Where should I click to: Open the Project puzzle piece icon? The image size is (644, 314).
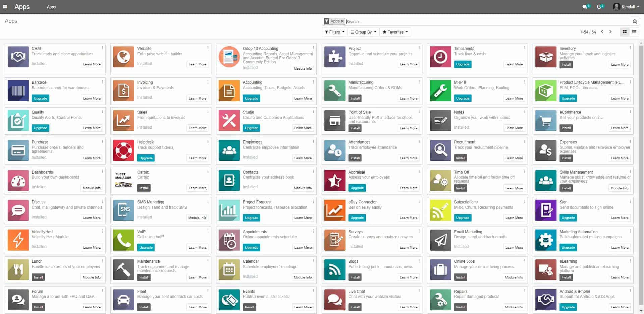coord(335,57)
